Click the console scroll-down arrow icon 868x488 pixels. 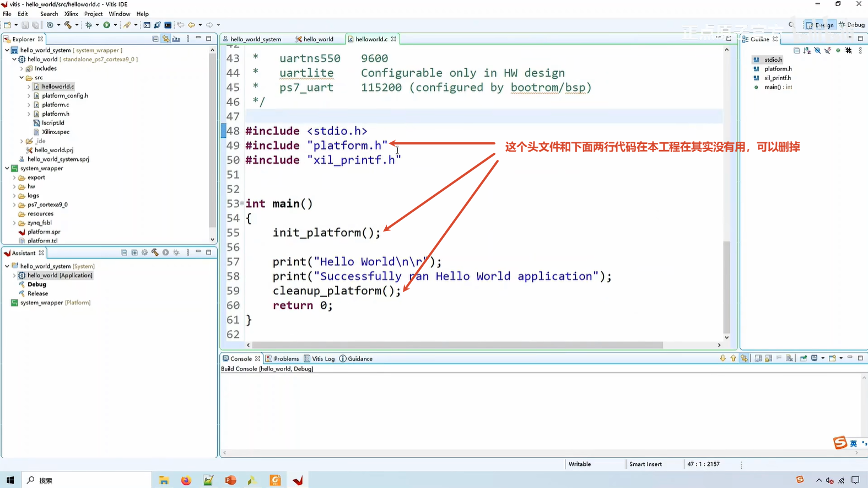[x=723, y=358]
